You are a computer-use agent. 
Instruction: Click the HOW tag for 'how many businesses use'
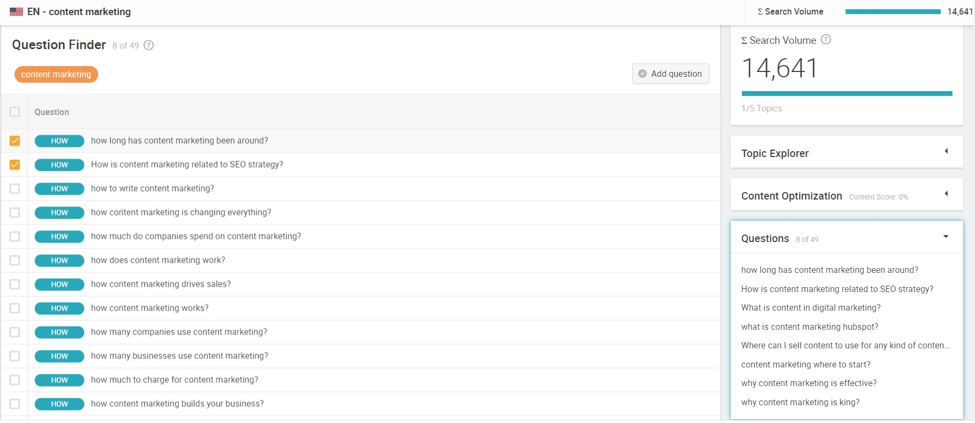[59, 356]
